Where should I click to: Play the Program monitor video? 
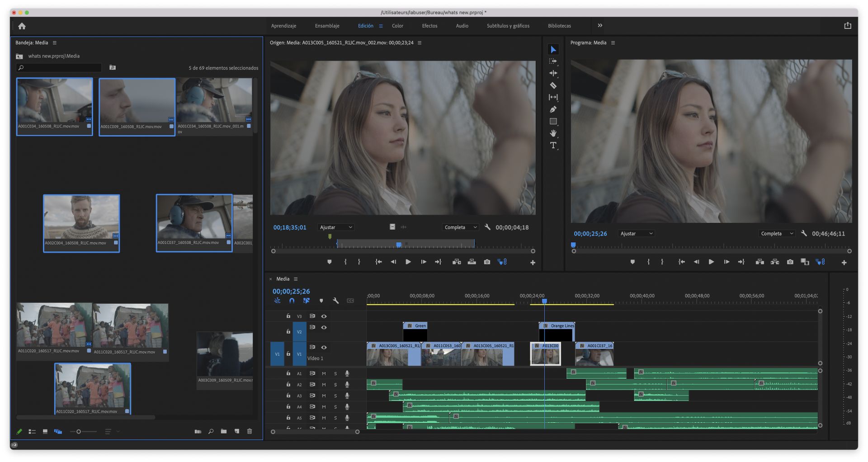pyautogui.click(x=711, y=262)
